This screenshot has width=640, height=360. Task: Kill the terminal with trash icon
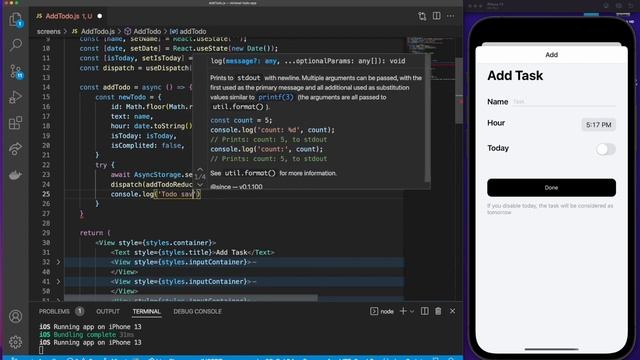point(438,311)
